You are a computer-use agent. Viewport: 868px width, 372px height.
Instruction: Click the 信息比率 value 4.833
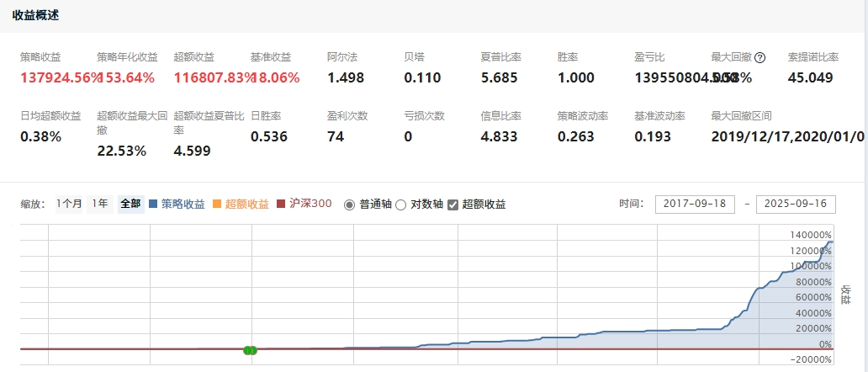(499, 136)
